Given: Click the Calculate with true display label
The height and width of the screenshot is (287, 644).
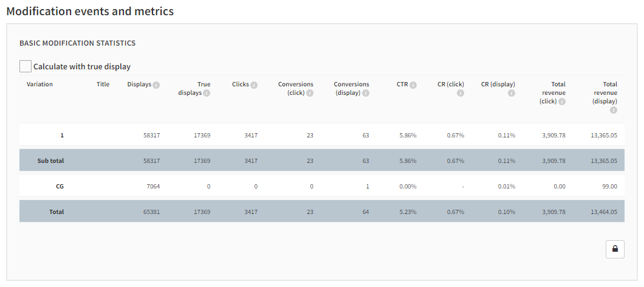Looking at the screenshot, I should point(82,67).
